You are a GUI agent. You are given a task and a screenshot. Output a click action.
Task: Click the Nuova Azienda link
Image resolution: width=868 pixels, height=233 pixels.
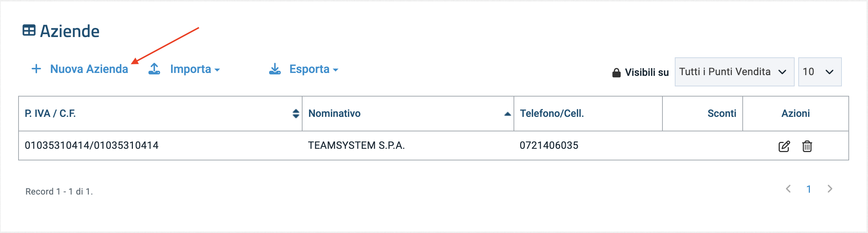[89, 69]
